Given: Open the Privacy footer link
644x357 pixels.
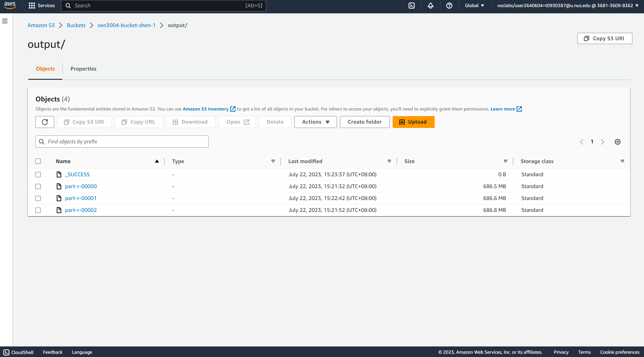Looking at the screenshot, I should pyautogui.click(x=561, y=352).
